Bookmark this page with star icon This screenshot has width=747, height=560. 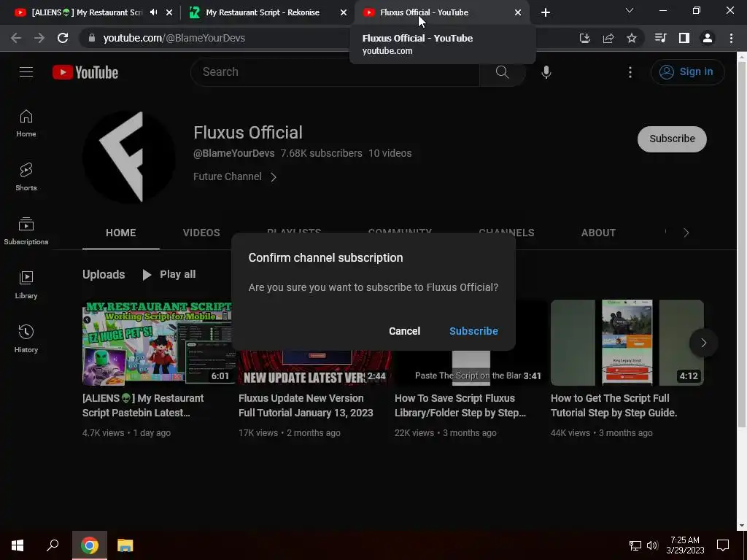click(631, 38)
